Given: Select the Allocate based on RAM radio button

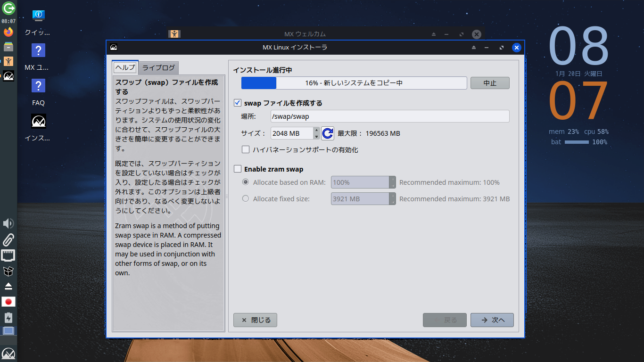Looking at the screenshot, I should coord(246,182).
